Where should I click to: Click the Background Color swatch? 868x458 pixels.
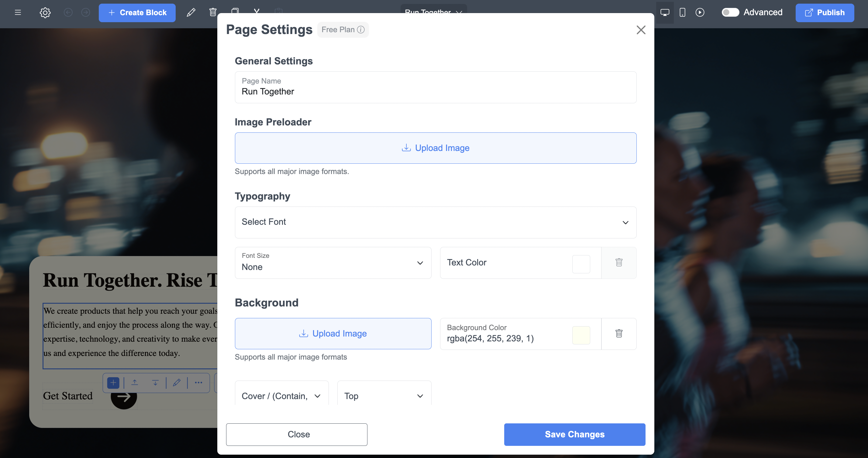[x=581, y=335]
